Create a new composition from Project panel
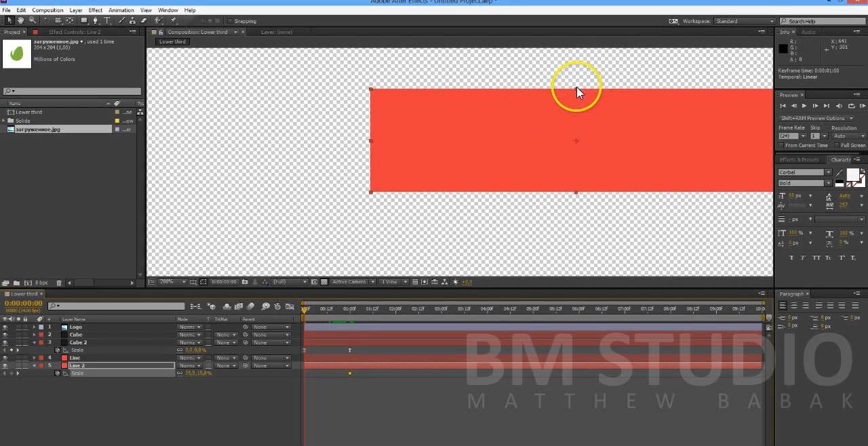The width and height of the screenshot is (868, 446). [x=28, y=283]
